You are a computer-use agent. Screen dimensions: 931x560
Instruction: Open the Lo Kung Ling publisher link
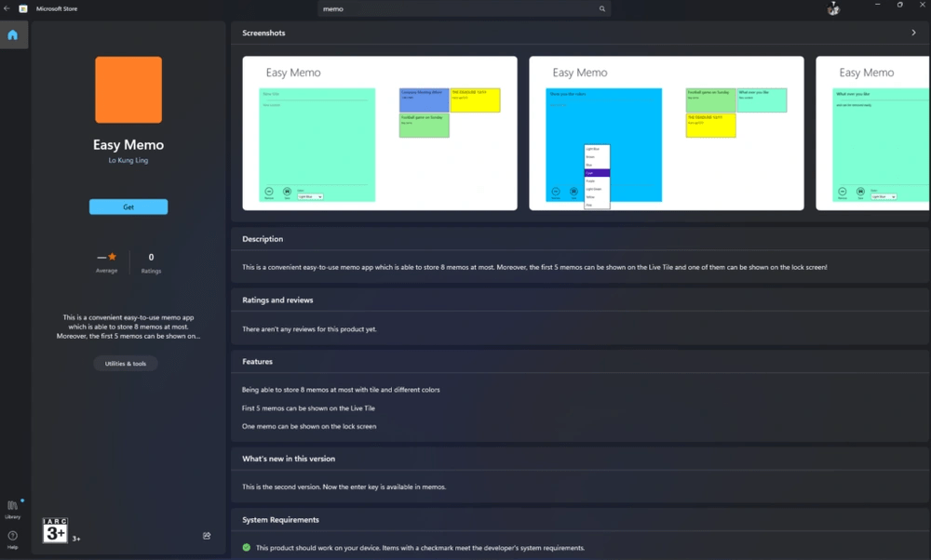tap(128, 160)
